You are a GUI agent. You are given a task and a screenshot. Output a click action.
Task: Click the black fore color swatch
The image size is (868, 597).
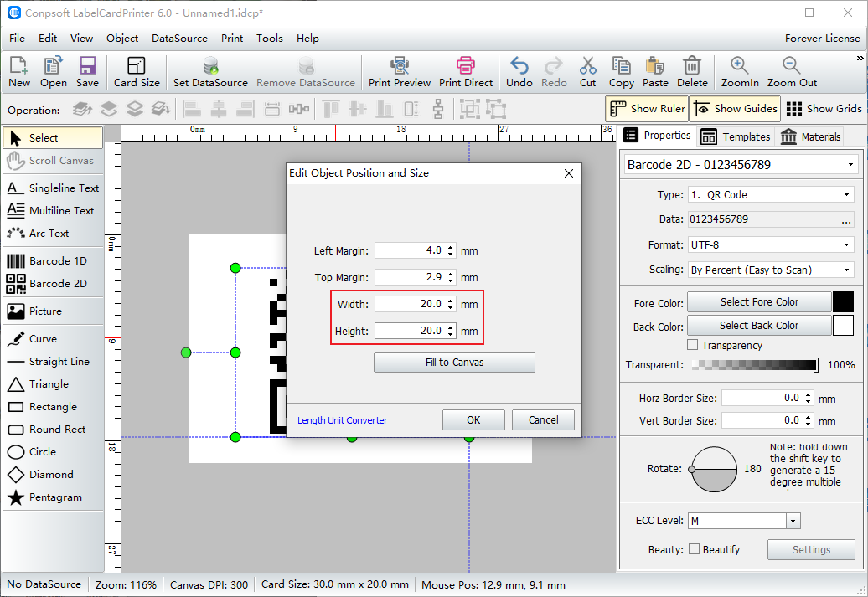(x=843, y=302)
